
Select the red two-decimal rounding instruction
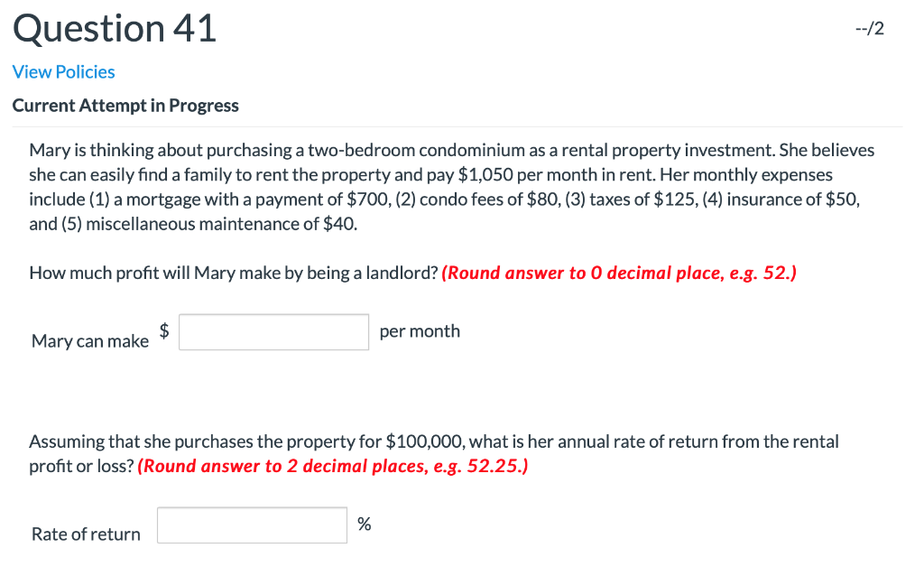(x=331, y=466)
